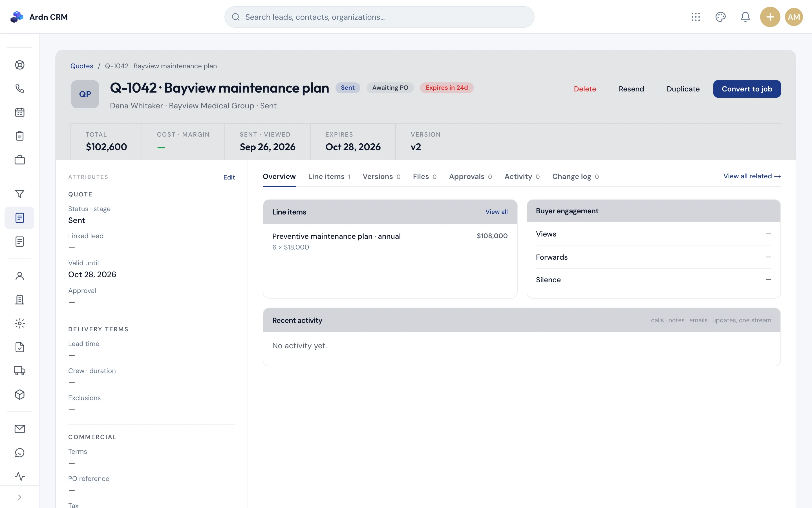812x508 pixels.
Task: Click Edit in the Attributes panel
Action: [x=229, y=177]
